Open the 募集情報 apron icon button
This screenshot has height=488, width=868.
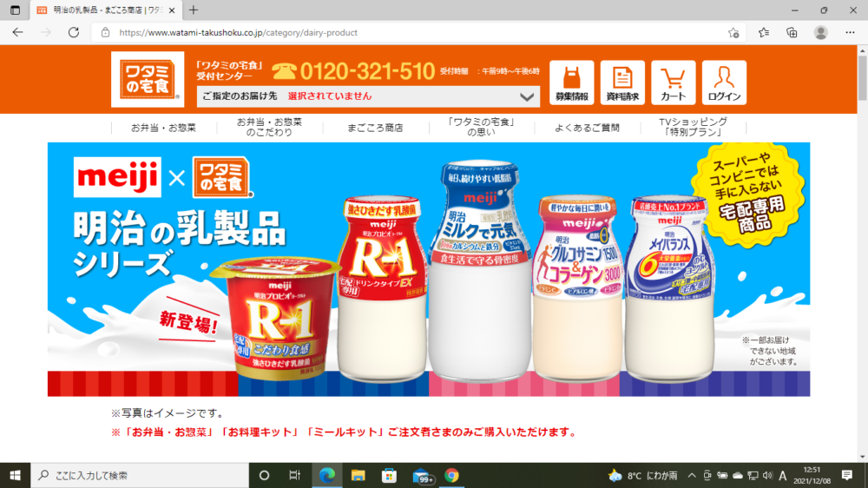tap(571, 82)
